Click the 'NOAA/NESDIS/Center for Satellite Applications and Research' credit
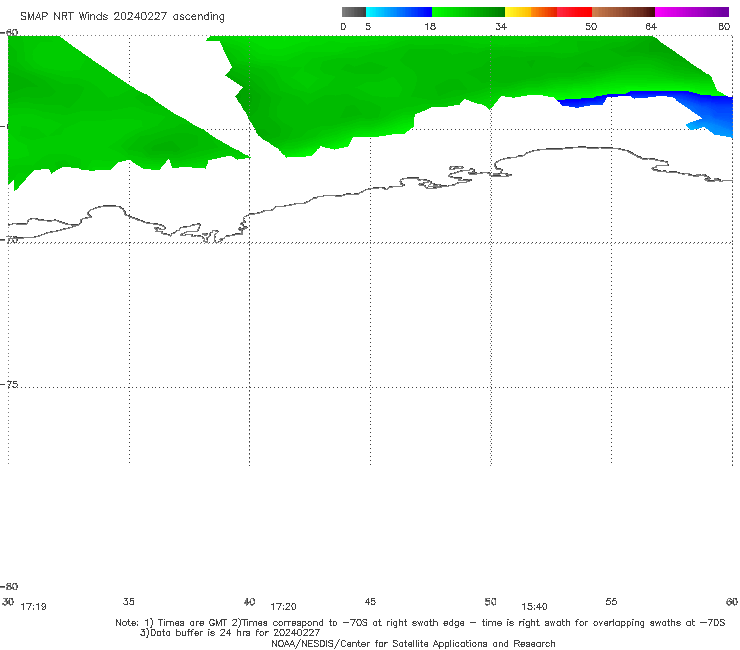 (413, 643)
